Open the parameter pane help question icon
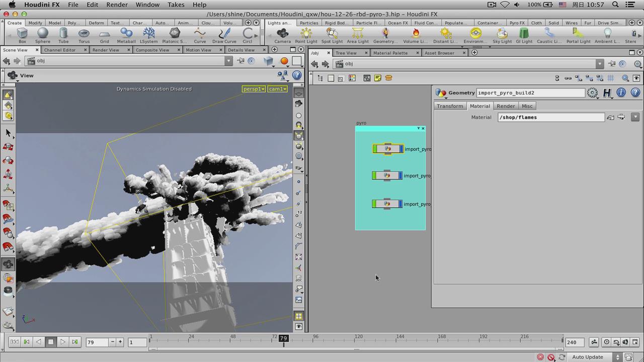The height and width of the screenshot is (362, 644). (635, 93)
